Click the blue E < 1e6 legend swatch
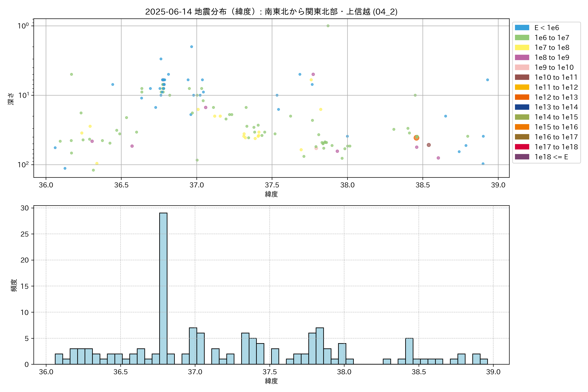Image resolution: width=588 pixels, height=392 pixels. (x=522, y=28)
